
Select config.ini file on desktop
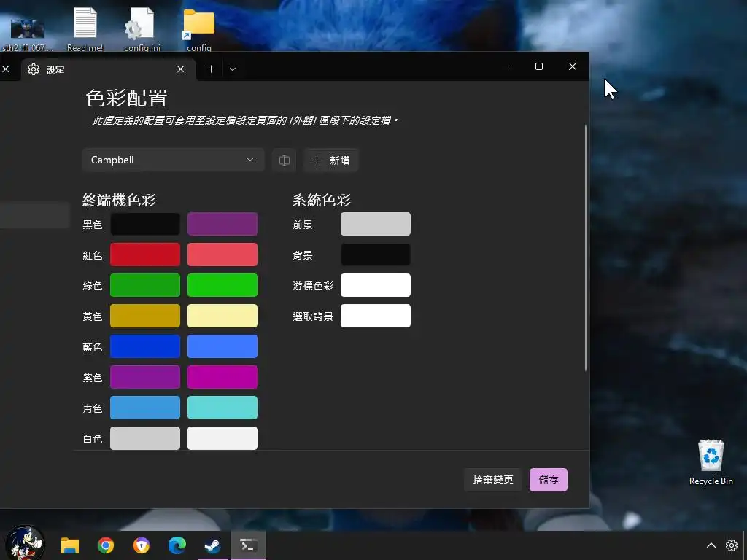click(142, 29)
